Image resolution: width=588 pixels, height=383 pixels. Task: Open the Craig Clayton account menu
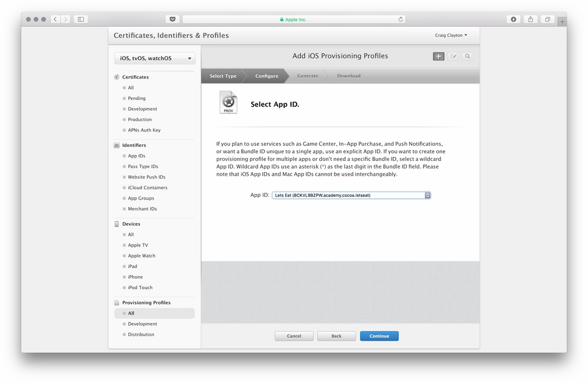pyautogui.click(x=451, y=35)
